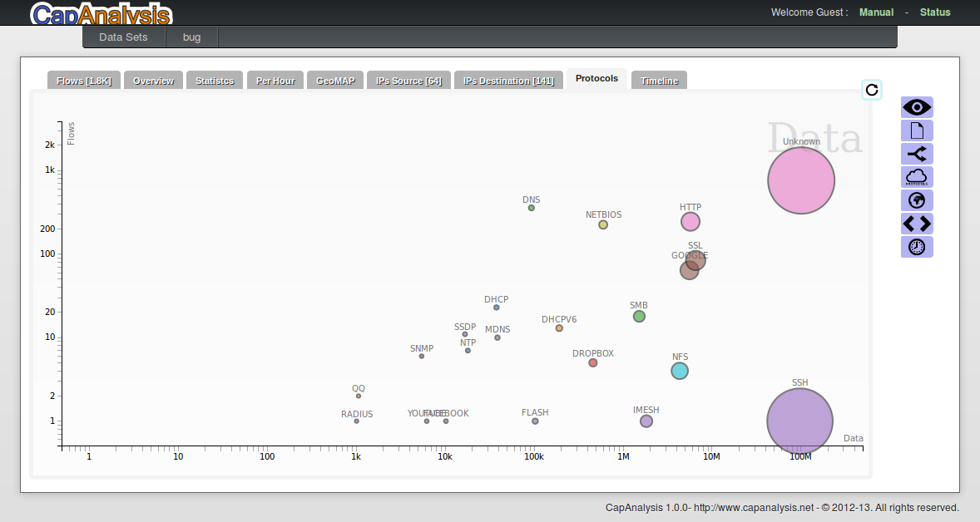This screenshot has height=522, width=980.
Task: Select the Protocols tab
Action: coord(596,79)
